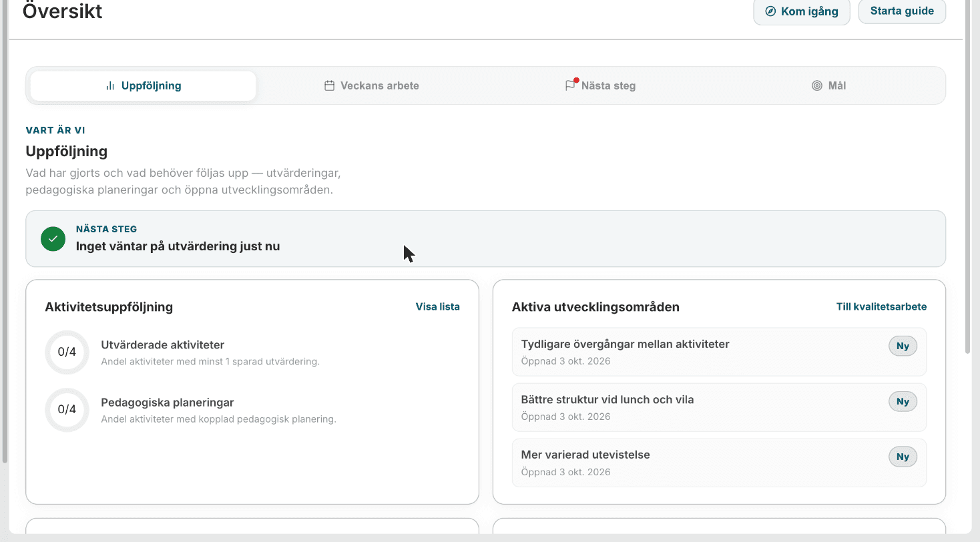Click the vertical scrollbar on the right
Image resolution: width=980 pixels, height=542 pixels.
(x=968, y=177)
